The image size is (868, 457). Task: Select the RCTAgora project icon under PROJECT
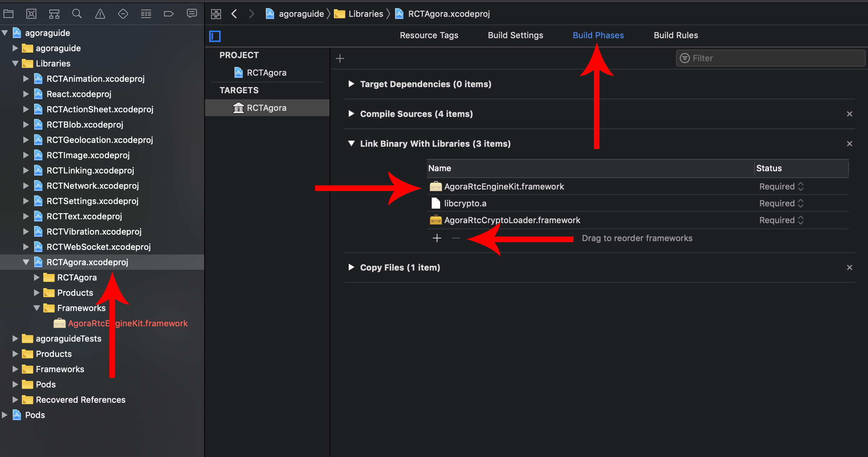pos(239,73)
